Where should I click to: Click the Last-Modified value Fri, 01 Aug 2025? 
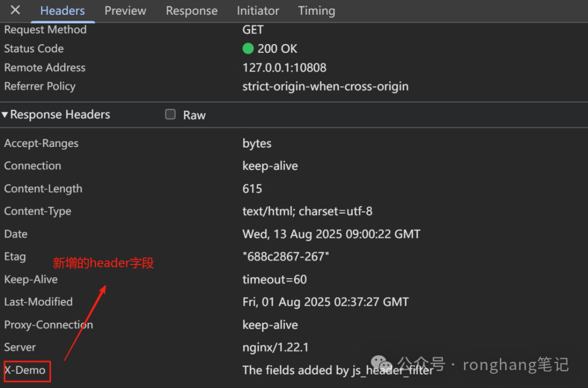pos(326,302)
